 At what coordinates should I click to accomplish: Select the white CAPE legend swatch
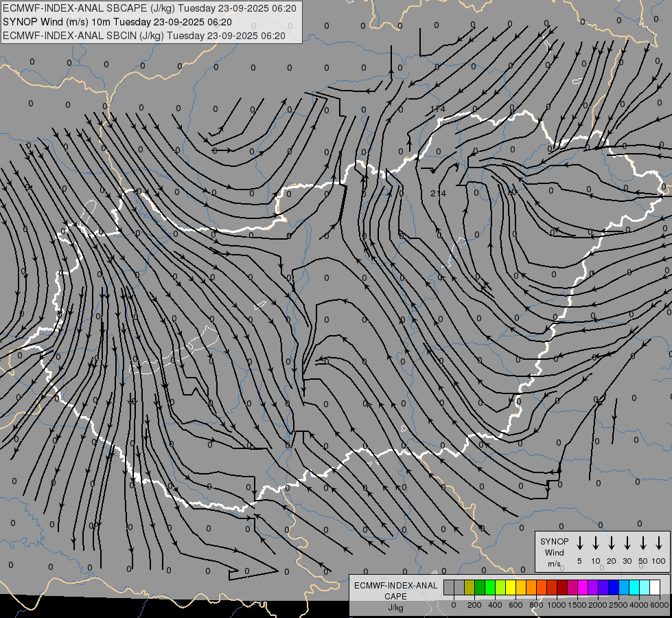[654, 587]
